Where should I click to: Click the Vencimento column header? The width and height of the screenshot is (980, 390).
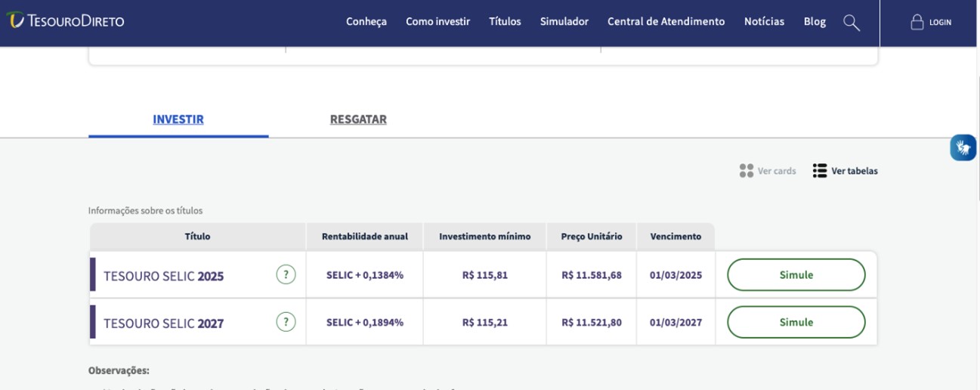coord(675,237)
